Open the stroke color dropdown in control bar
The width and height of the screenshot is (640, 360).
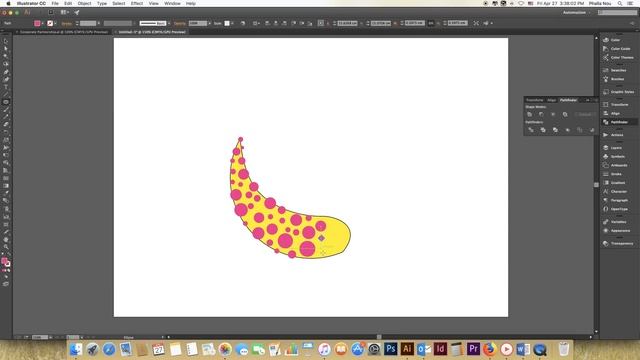[55, 23]
